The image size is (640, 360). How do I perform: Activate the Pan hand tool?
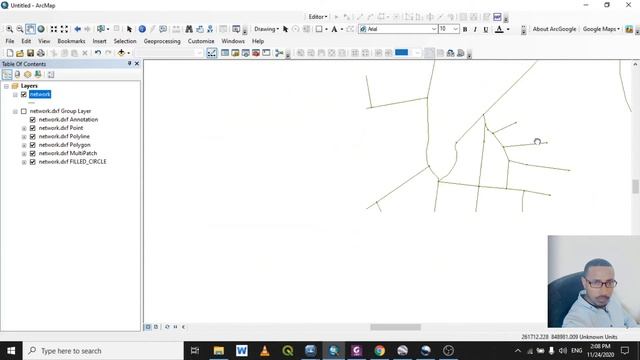30,29
